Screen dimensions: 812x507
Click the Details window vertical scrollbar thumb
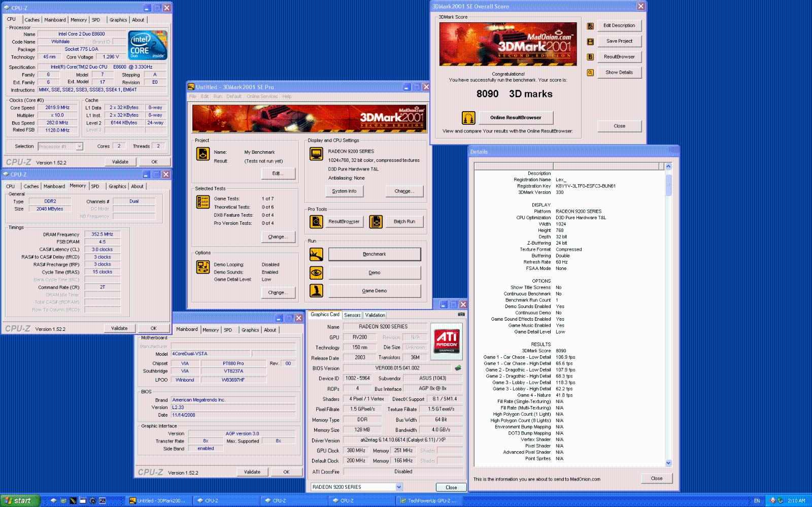click(x=668, y=185)
